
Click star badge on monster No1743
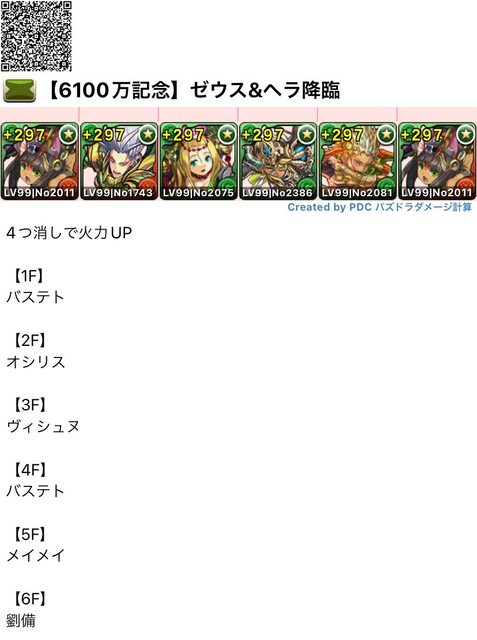(x=148, y=134)
